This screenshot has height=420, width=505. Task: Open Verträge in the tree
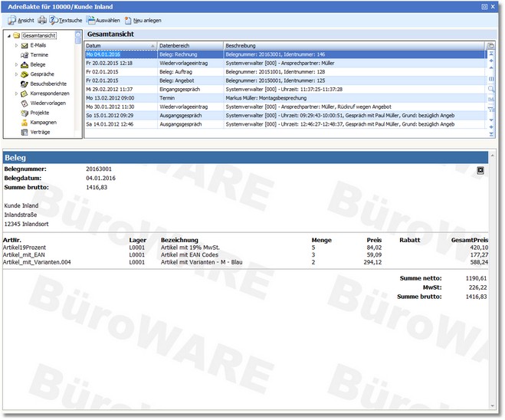40,132
